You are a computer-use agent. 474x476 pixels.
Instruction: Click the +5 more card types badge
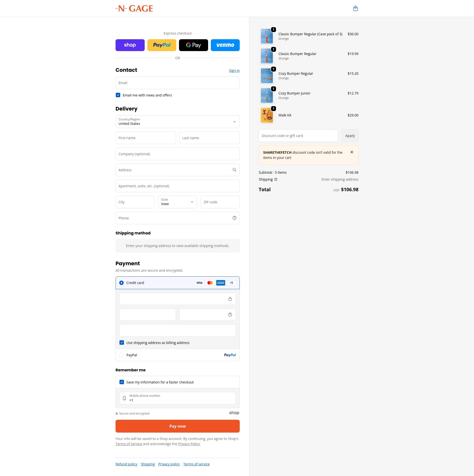[231, 283]
